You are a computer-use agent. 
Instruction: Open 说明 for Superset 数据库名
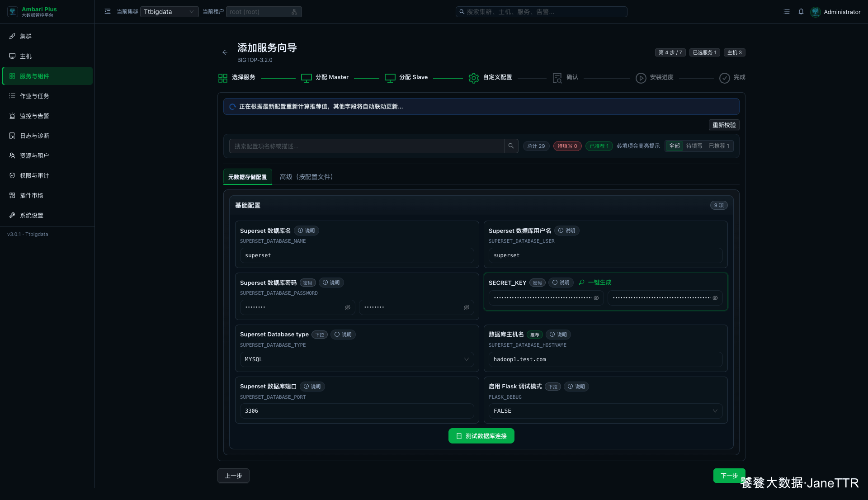[x=307, y=231]
